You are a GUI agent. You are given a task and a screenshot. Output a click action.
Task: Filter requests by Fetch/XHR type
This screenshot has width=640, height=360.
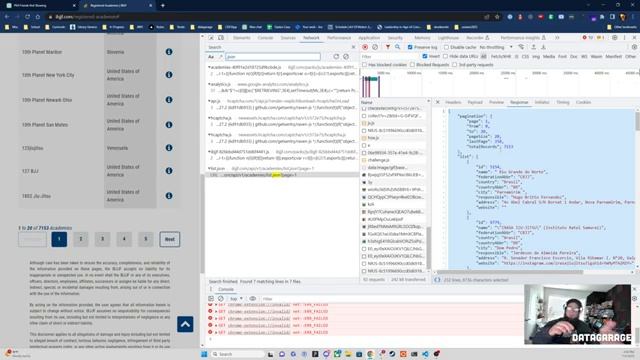(501, 56)
